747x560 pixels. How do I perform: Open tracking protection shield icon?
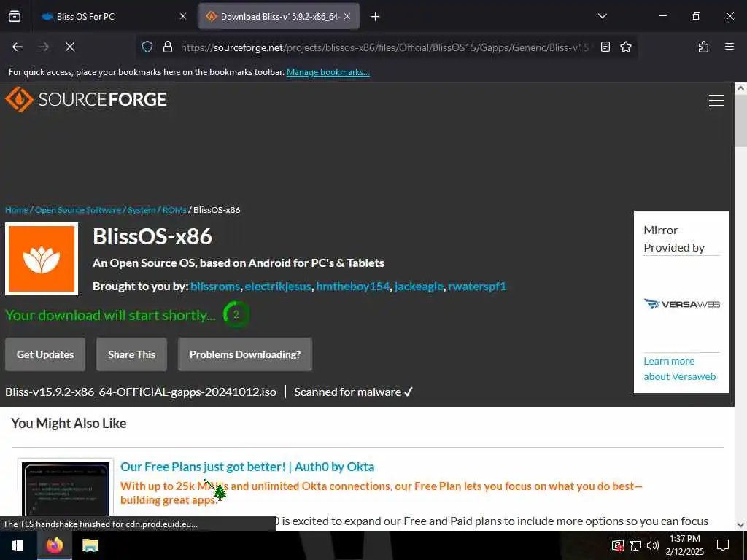(x=147, y=47)
